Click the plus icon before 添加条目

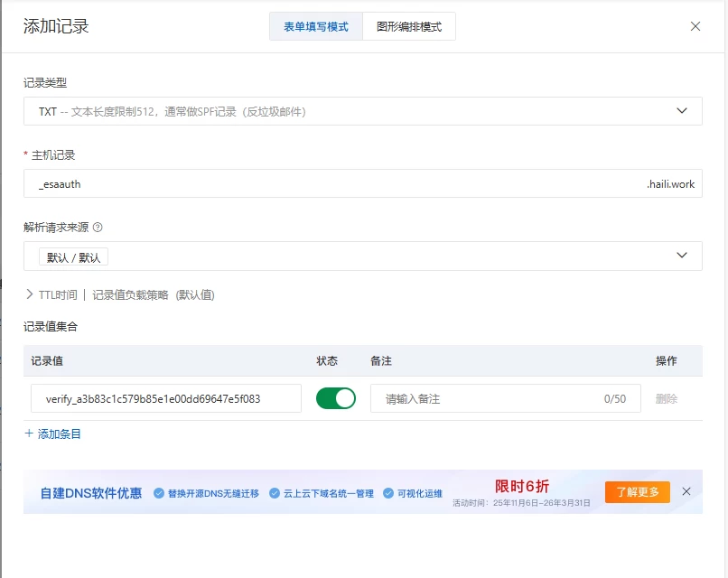tap(29, 433)
